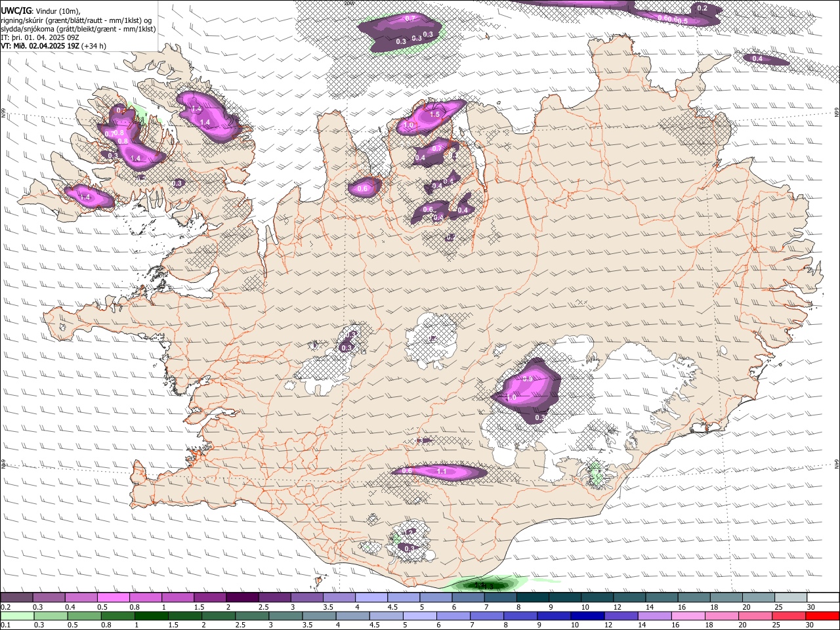Click the pale green swatch starting at 0.1

tap(17, 616)
